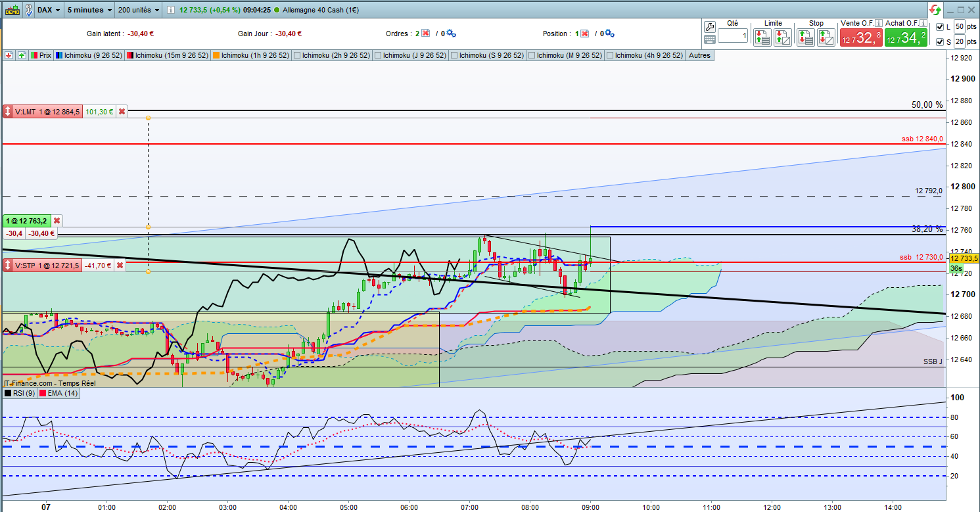Image resolution: width=980 pixels, height=512 pixels.
Task: Select the Prix indicator tab
Action: click(41, 56)
